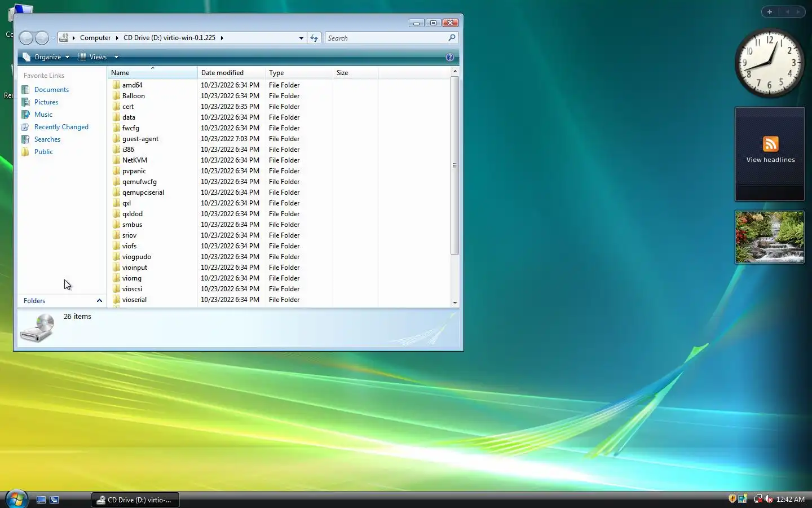This screenshot has width=812, height=508.
Task: Sort by the Type column header
Action: pos(299,73)
